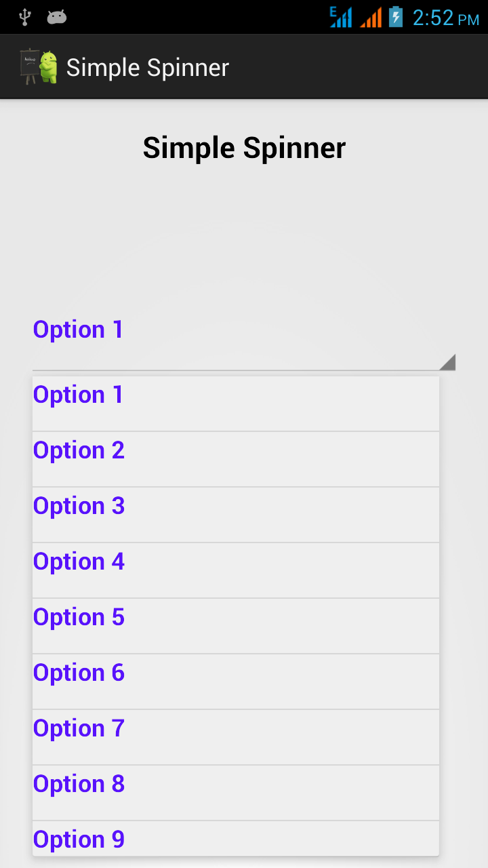
Task: Click the chalkboard in the app logo
Action: [x=28, y=63]
